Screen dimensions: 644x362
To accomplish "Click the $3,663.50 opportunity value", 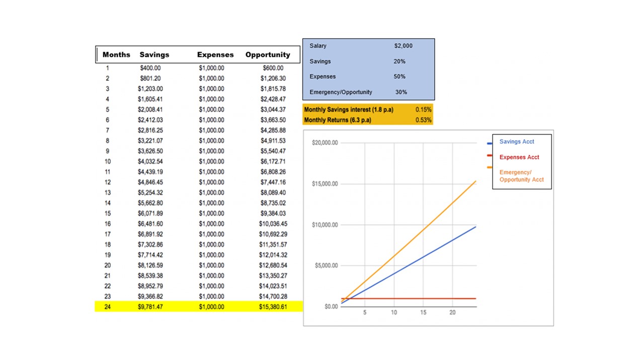I will [x=273, y=120].
